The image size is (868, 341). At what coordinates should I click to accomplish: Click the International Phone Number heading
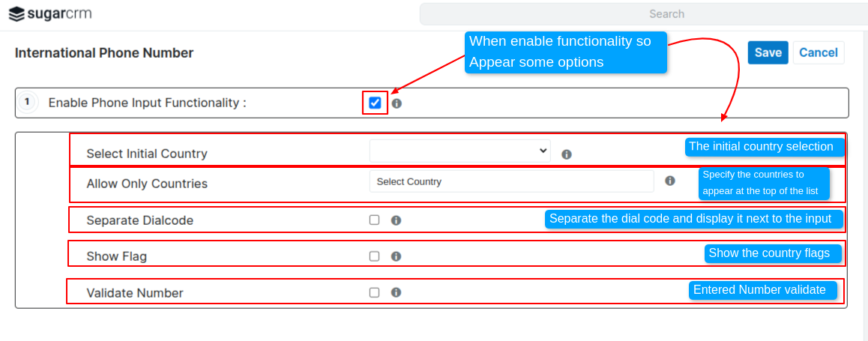tap(104, 53)
